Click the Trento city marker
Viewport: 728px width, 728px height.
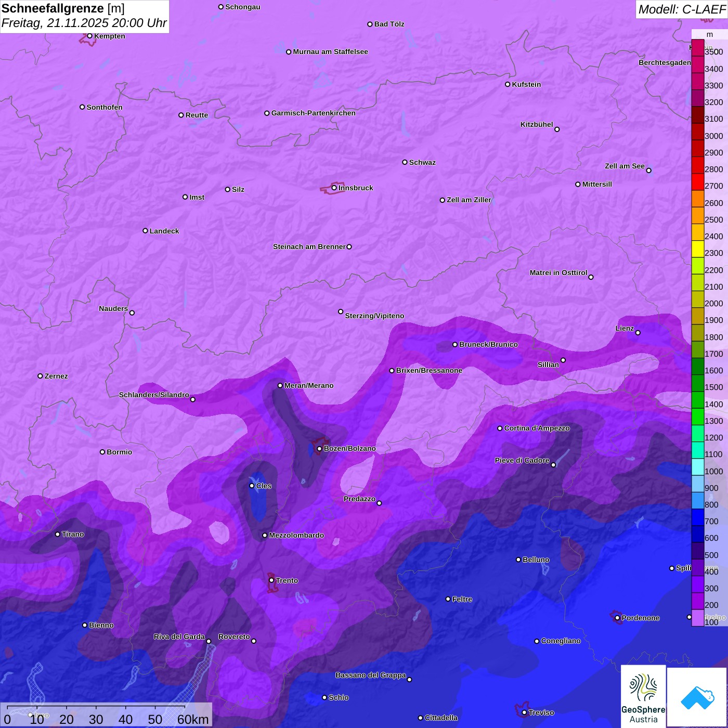(x=271, y=580)
